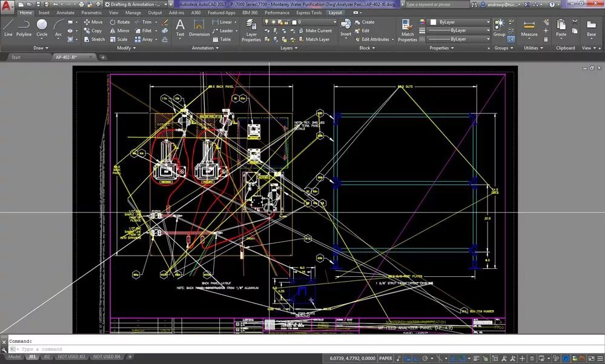Expand the Annotation panel

[205, 48]
